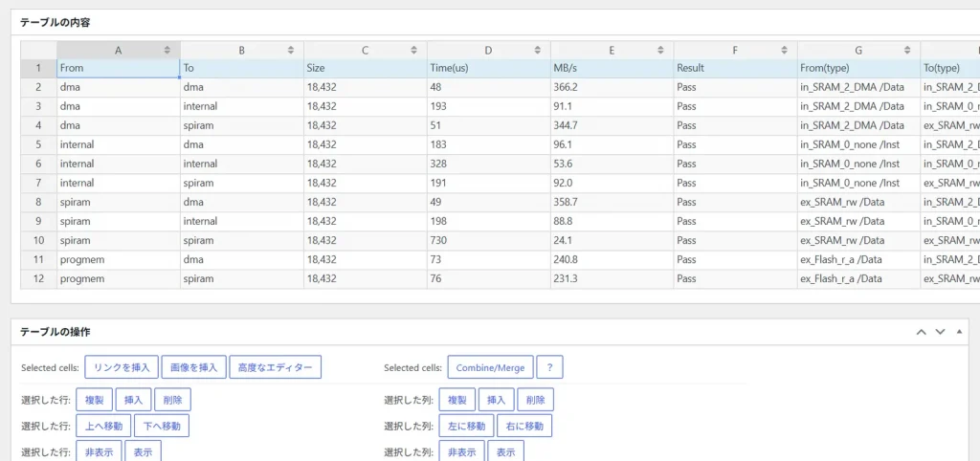Open the ? help button beside Combine/Merge
This screenshot has width=980, height=461.
click(549, 367)
